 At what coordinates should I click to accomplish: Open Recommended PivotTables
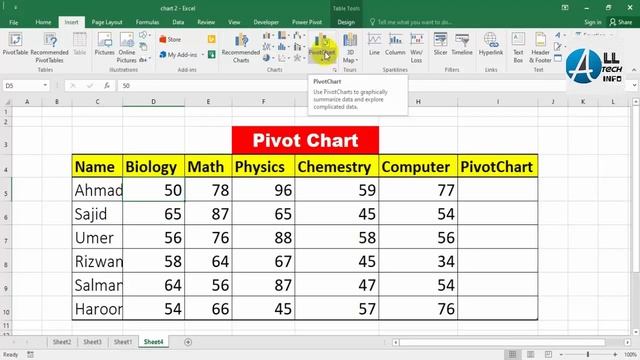(x=49, y=48)
